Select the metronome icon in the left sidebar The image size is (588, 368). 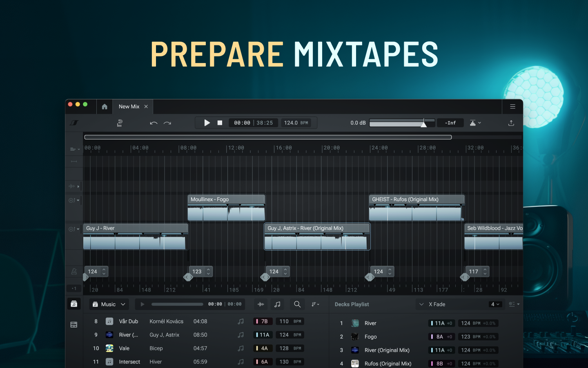pyautogui.click(x=74, y=271)
